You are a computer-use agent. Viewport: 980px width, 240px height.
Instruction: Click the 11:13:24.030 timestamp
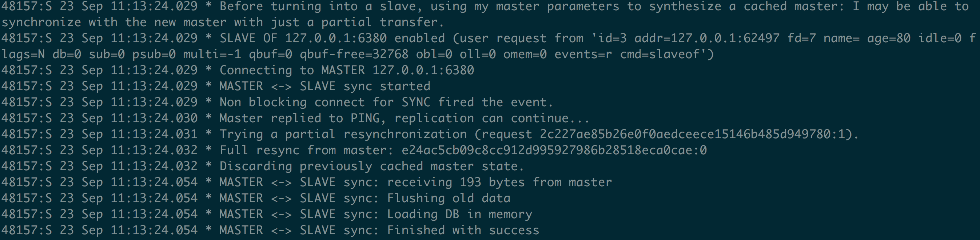[x=154, y=118]
